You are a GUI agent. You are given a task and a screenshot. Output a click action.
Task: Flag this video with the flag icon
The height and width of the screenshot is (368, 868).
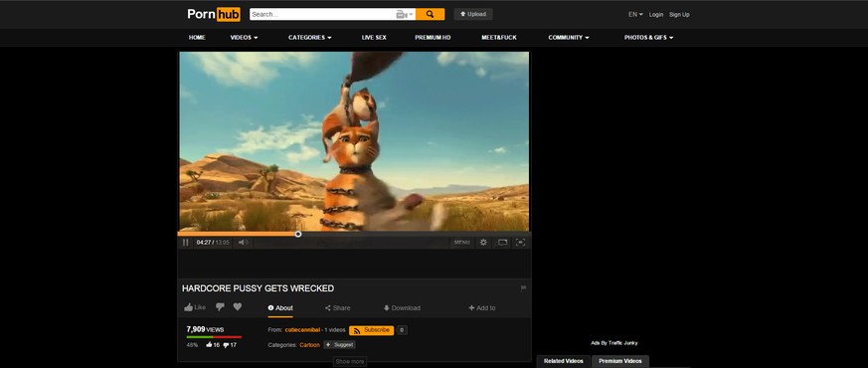pos(524,288)
